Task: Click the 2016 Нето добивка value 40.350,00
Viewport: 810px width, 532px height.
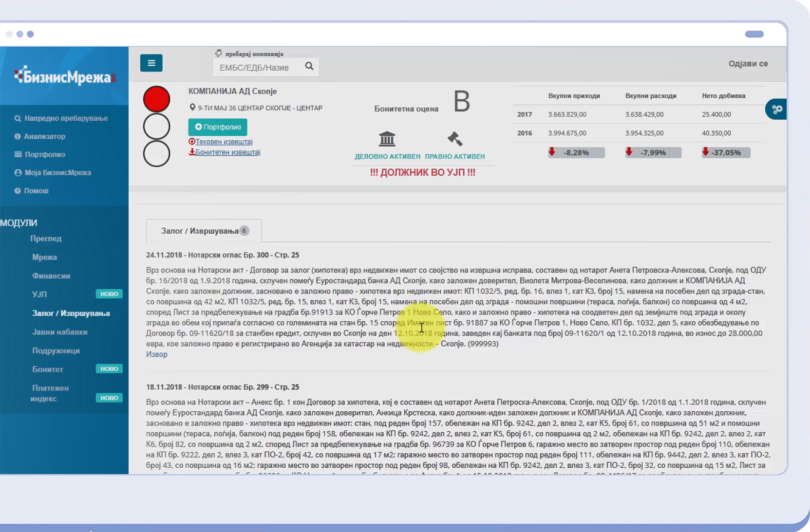Action: click(716, 133)
